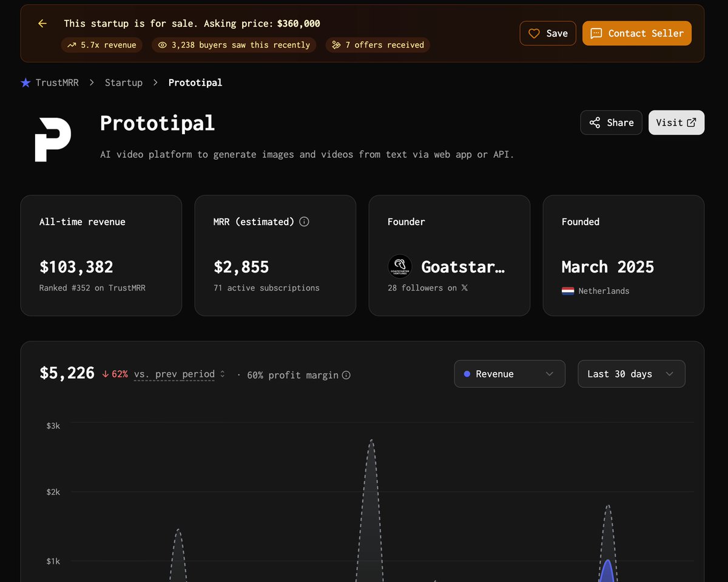This screenshot has height=582, width=728.
Task: Click the $3k y-axis label
Action: pos(53,426)
